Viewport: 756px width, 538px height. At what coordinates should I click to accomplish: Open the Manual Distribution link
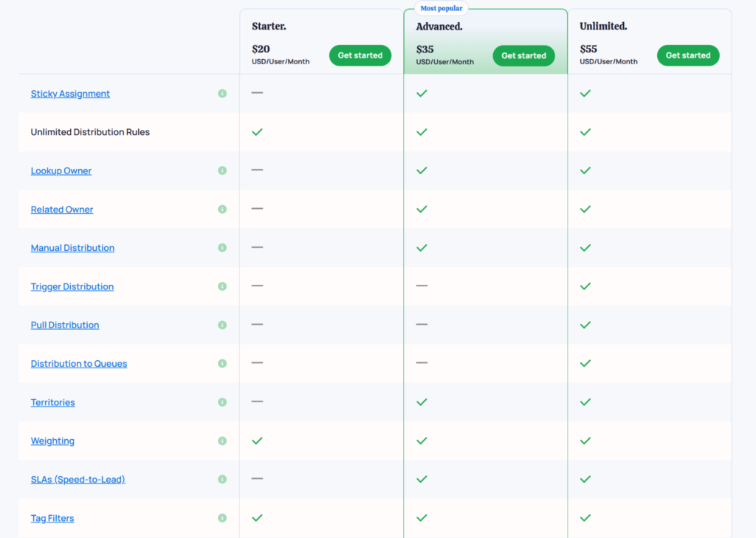(73, 248)
